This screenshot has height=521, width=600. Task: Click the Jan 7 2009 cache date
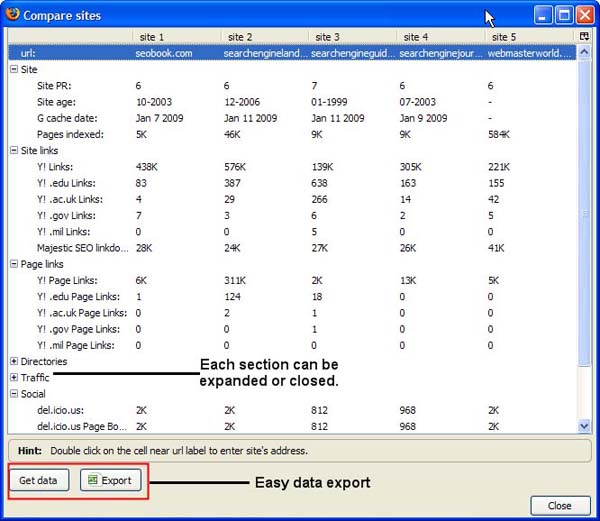tap(160, 118)
